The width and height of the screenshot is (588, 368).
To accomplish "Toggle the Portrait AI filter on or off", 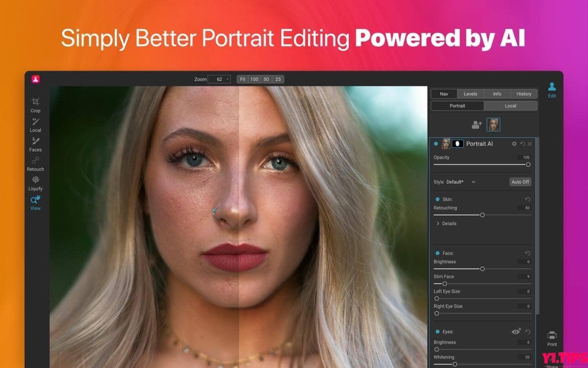I will 435,143.
